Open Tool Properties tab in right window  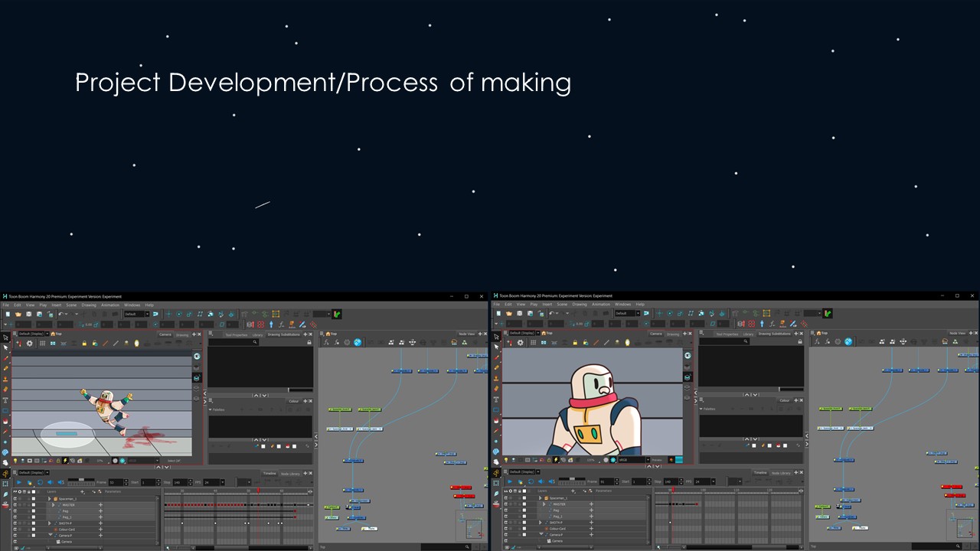coord(727,334)
